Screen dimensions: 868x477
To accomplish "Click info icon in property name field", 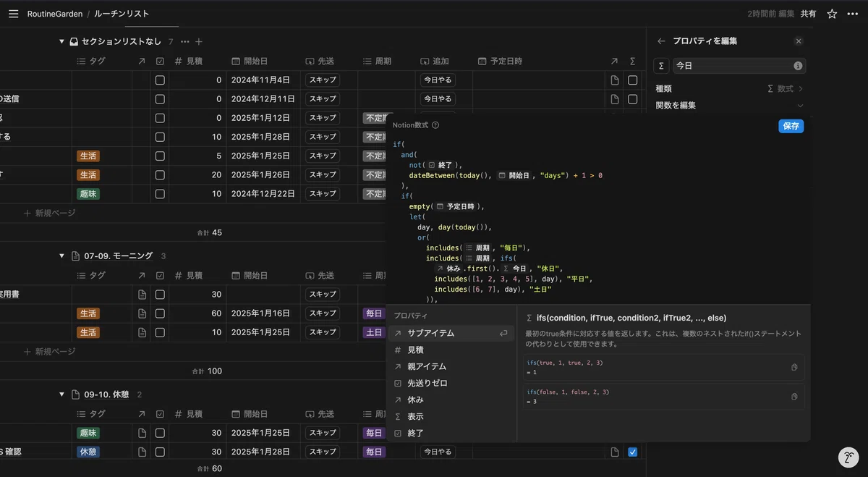I will tap(798, 66).
